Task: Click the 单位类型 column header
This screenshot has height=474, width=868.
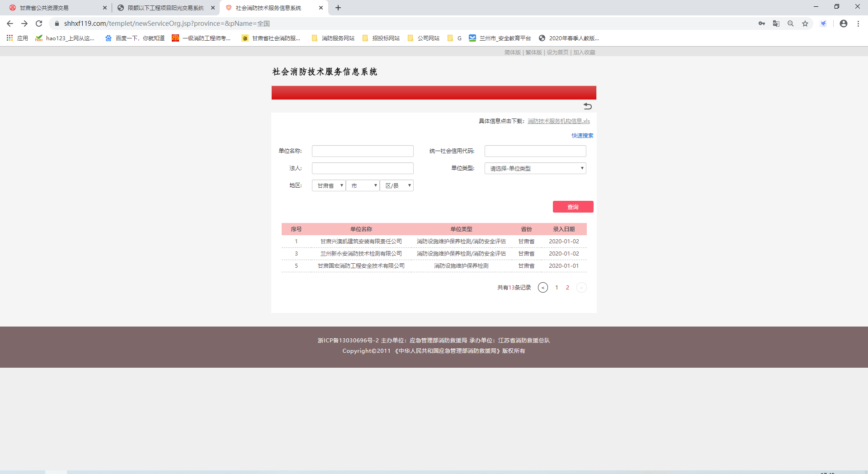Action: (461, 229)
